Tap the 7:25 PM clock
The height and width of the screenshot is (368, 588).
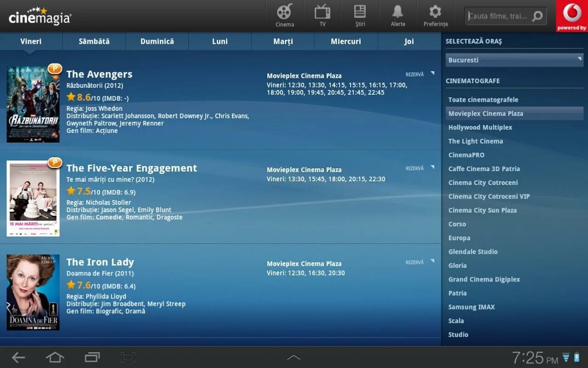pos(535,357)
